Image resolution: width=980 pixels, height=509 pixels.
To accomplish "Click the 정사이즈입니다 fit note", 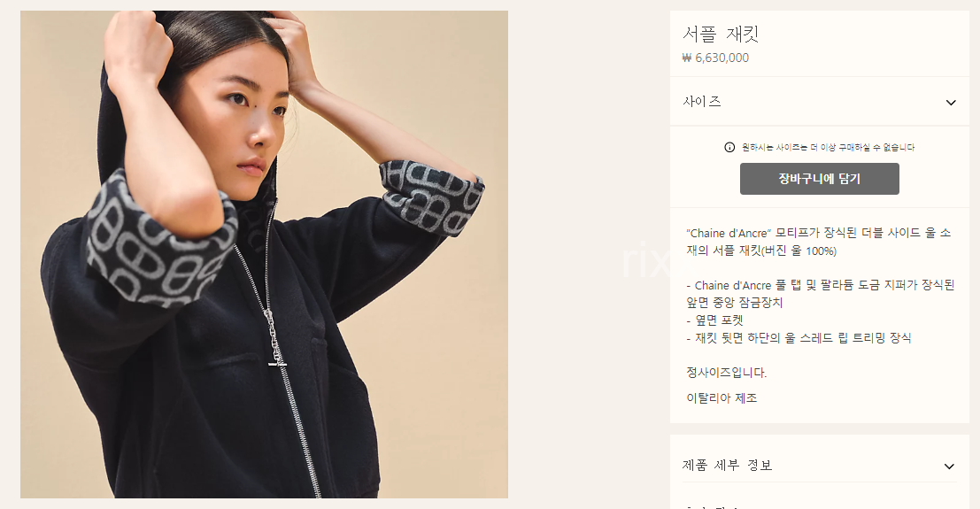I will pos(726,373).
